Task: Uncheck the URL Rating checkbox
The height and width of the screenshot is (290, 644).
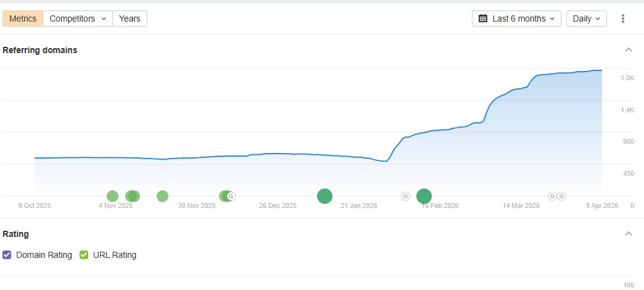Action: click(x=84, y=255)
